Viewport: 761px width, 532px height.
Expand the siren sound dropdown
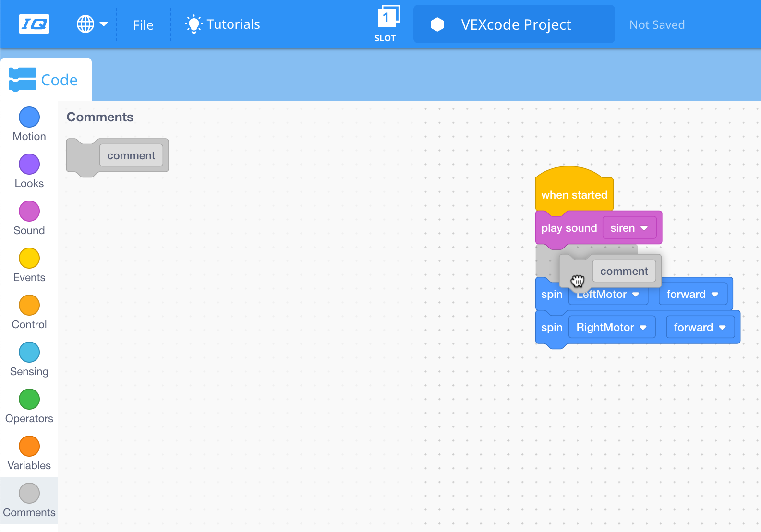coord(629,228)
